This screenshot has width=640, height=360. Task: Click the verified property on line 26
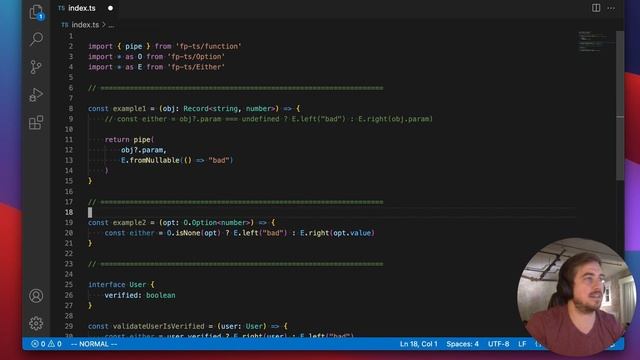click(121, 295)
